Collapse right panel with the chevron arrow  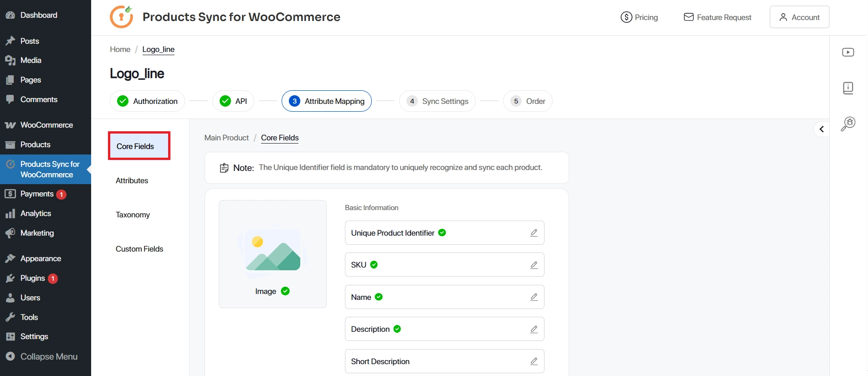[x=822, y=129]
